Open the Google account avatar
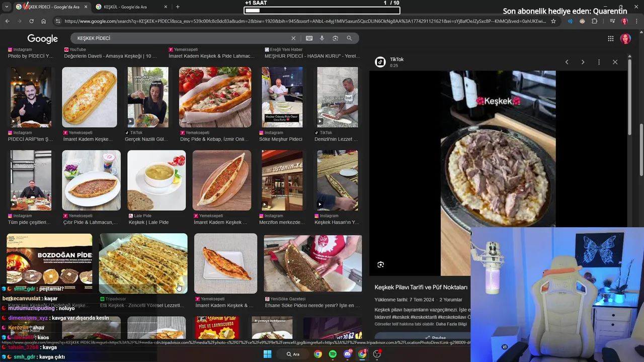Image resolution: width=644 pixels, height=362 pixels. [625, 39]
